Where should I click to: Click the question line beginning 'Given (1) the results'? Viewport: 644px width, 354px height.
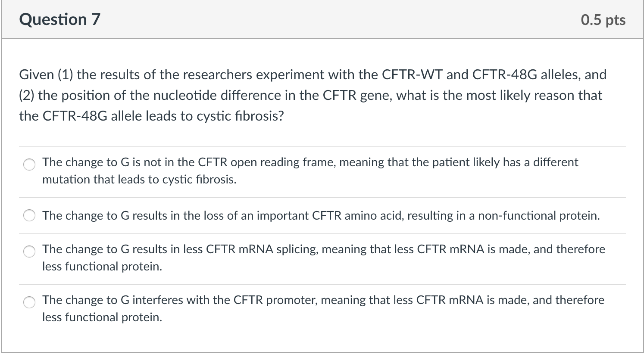pos(313,75)
